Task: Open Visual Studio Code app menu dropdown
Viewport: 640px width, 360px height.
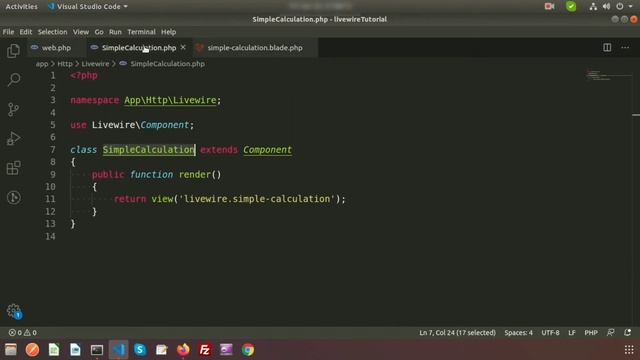Action: tap(88, 7)
